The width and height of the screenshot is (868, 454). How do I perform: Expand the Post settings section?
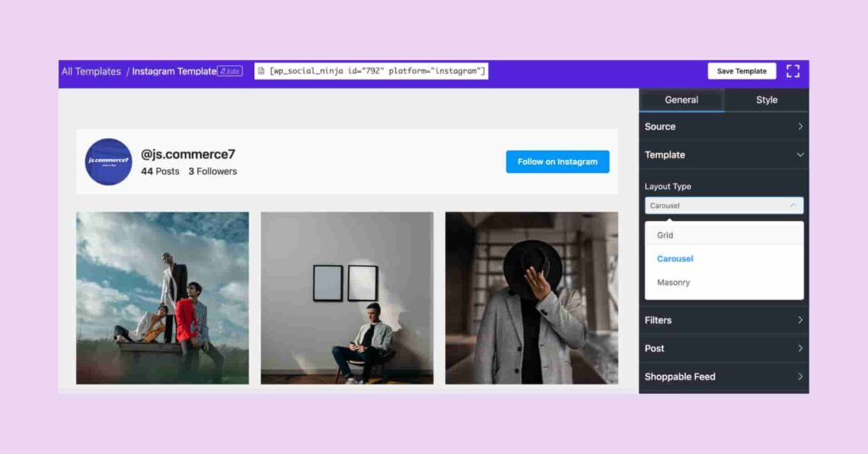click(724, 348)
